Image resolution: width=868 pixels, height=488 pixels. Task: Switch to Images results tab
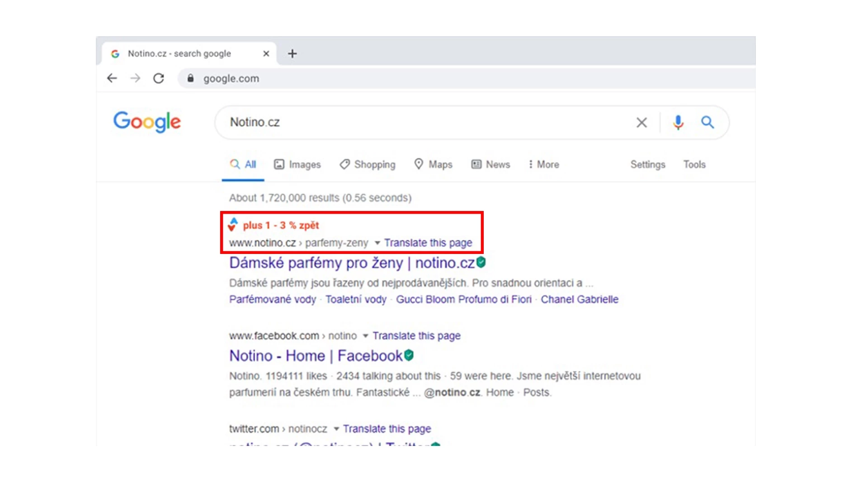(x=297, y=164)
